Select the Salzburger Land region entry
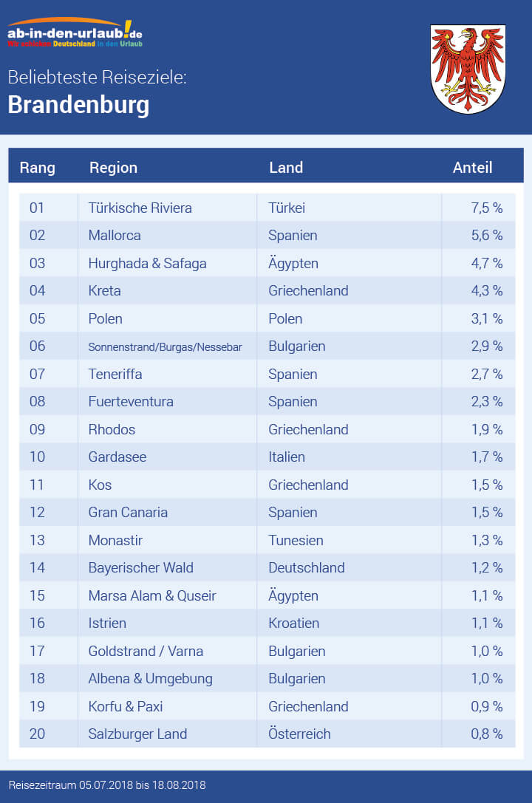Screen dimensions: 532x803 pyautogui.click(x=137, y=734)
